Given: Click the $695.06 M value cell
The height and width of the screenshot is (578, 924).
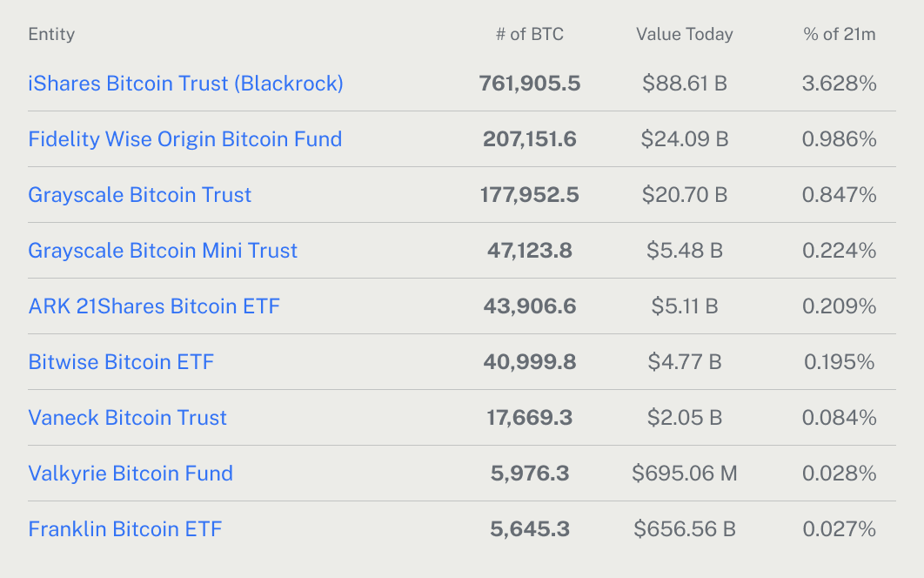Looking at the screenshot, I should click(684, 474).
